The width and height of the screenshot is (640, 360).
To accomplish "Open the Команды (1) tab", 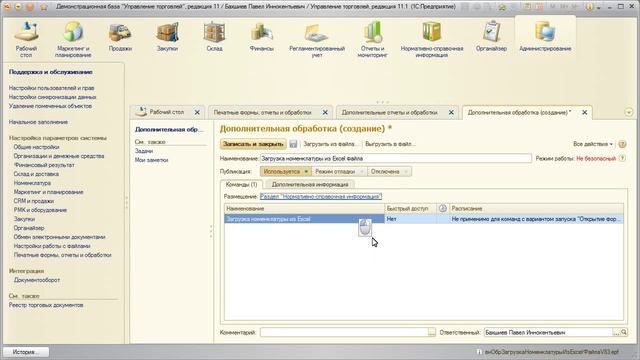I will 242,184.
